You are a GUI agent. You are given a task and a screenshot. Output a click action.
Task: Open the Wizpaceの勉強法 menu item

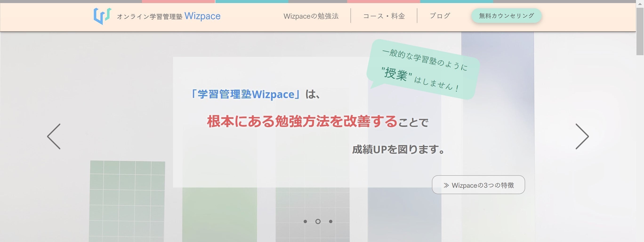(x=311, y=16)
